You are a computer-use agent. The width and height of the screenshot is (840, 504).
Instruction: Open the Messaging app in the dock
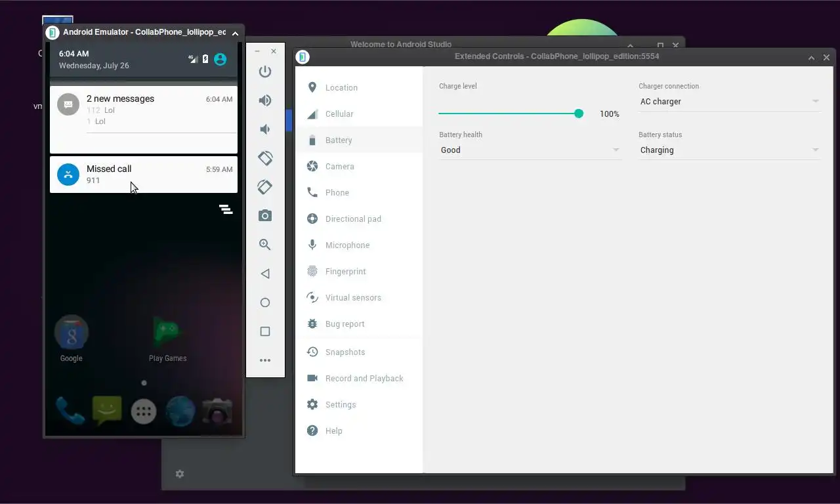click(107, 411)
